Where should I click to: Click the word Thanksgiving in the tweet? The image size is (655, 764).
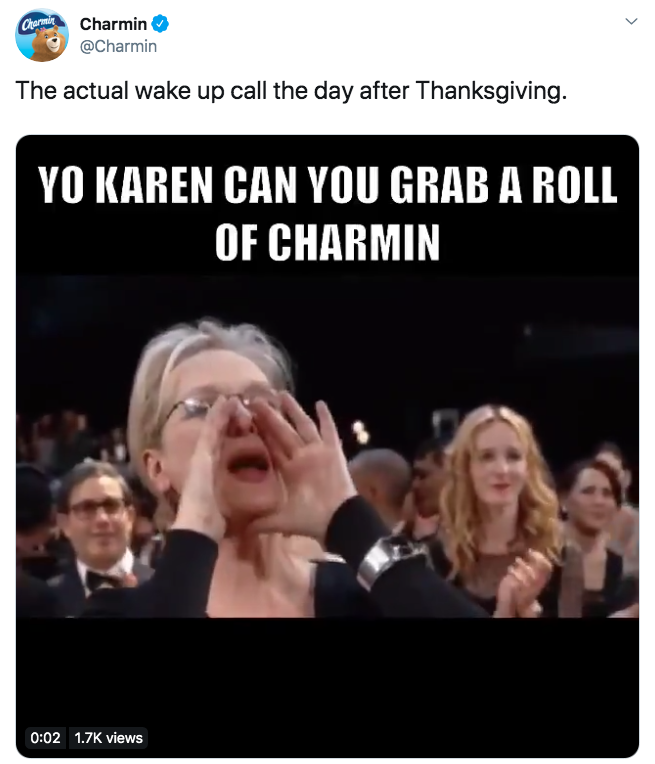[x=491, y=91]
